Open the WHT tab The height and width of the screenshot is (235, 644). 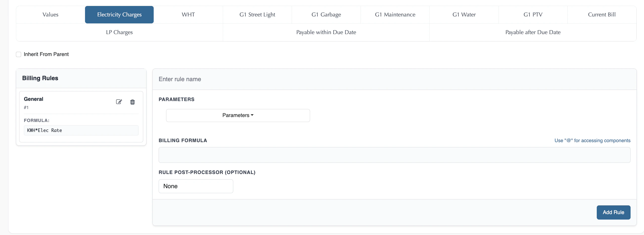pos(188,14)
